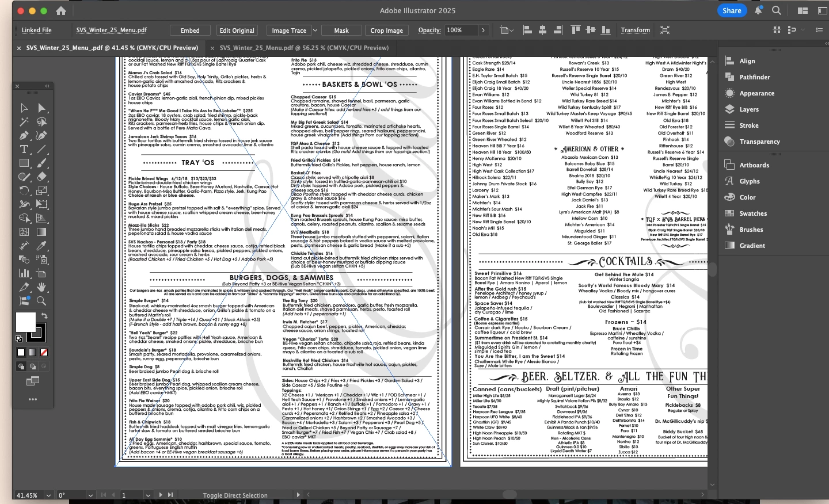Viewport: 829px width, 504px height.
Task: Enable Draw Normal mode
Action: [21, 366]
